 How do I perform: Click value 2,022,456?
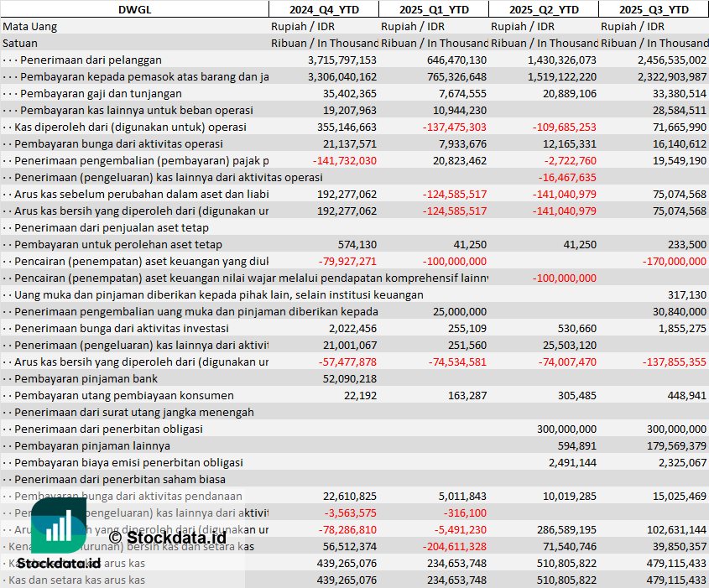(x=352, y=329)
